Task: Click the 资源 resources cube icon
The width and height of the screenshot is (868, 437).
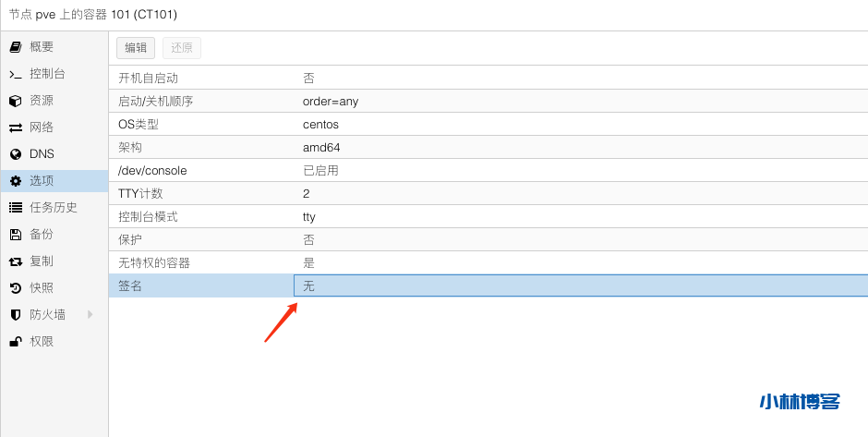Action: coord(15,101)
